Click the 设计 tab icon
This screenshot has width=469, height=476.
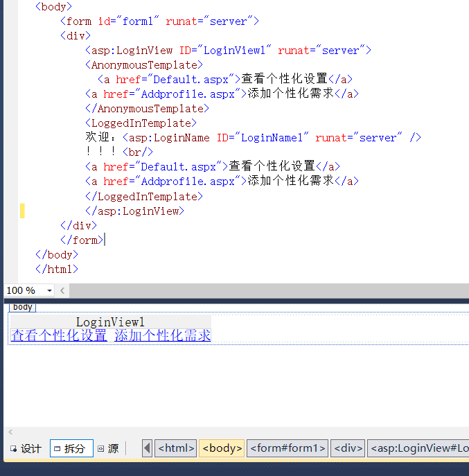[x=13, y=448]
